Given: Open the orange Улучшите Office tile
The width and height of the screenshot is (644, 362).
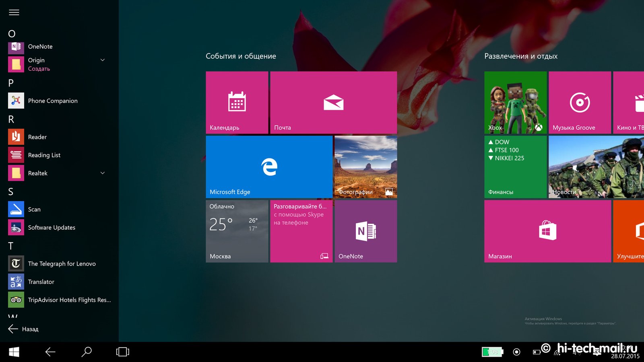Looking at the screenshot, I should point(629,231).
